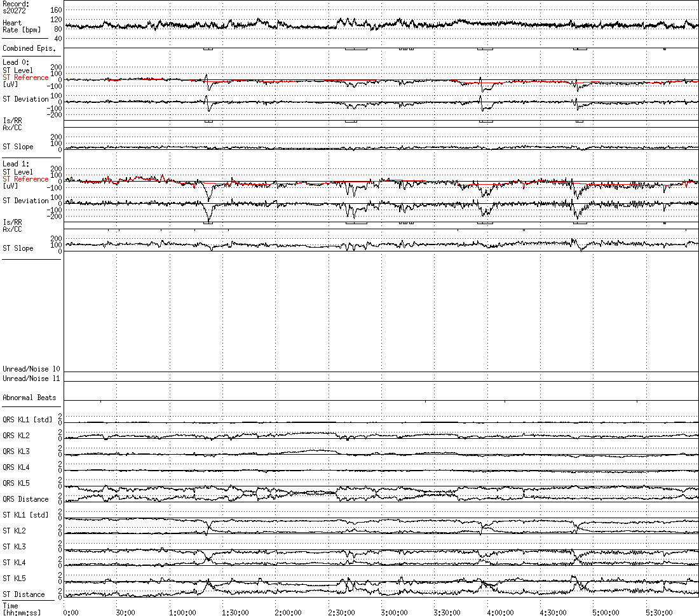Viewport: 699px width, 616px height.
Task: Select the 2:30:00 tick on time axis
Action: pos(341,613)
